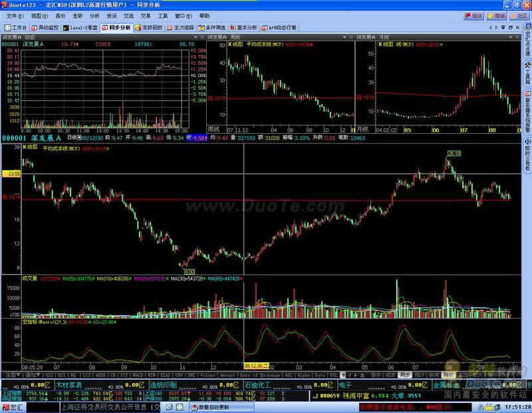This screenshot has height=413, width=532.
Task: Open the 分析 menu
Action: click(94, 15)
